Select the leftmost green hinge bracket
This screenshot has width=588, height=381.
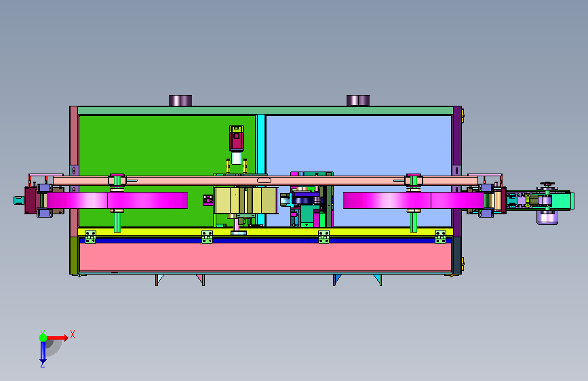pos(90,237)
